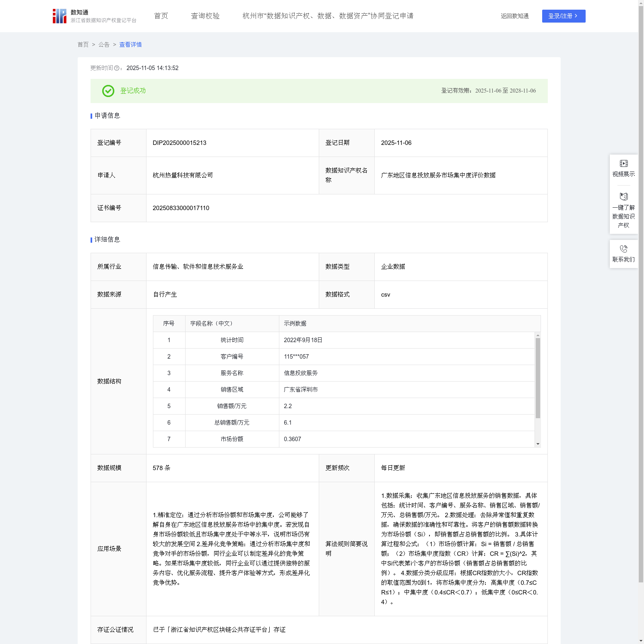Image resolution: width=644 pixels, height=644 pixels.
Task: Click the 数知通 platform logo icon
Action: (60, 16)
